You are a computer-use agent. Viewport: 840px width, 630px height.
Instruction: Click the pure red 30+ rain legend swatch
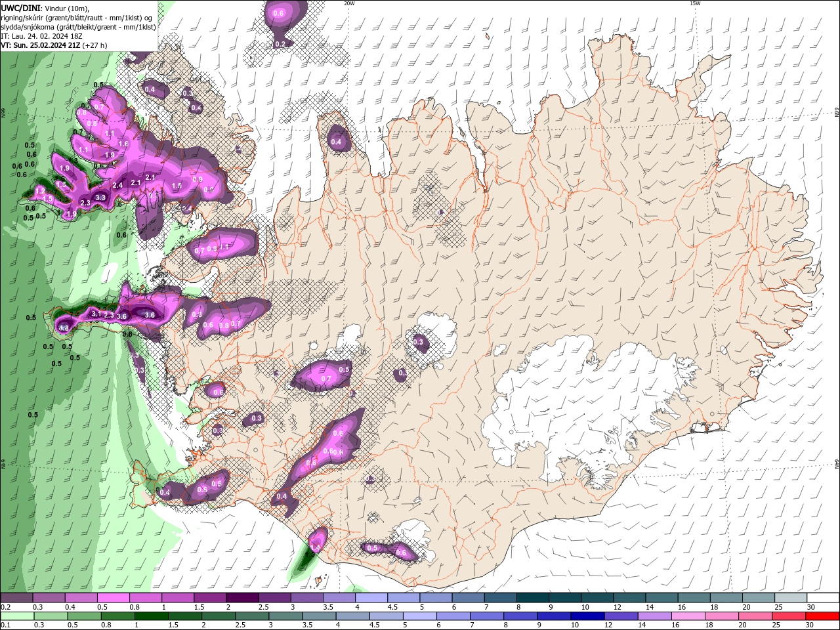pos(822,616)
